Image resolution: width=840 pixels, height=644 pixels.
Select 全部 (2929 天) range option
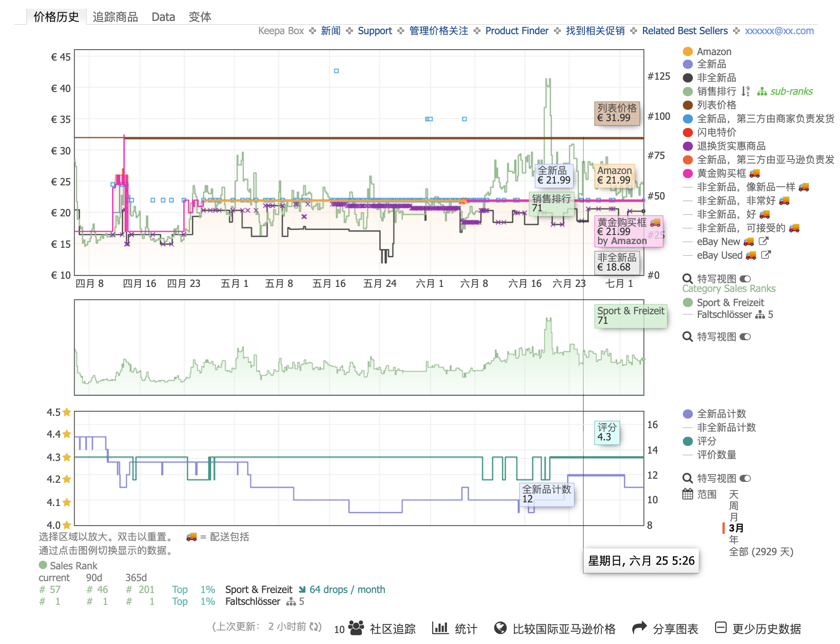tap(761, 552)
